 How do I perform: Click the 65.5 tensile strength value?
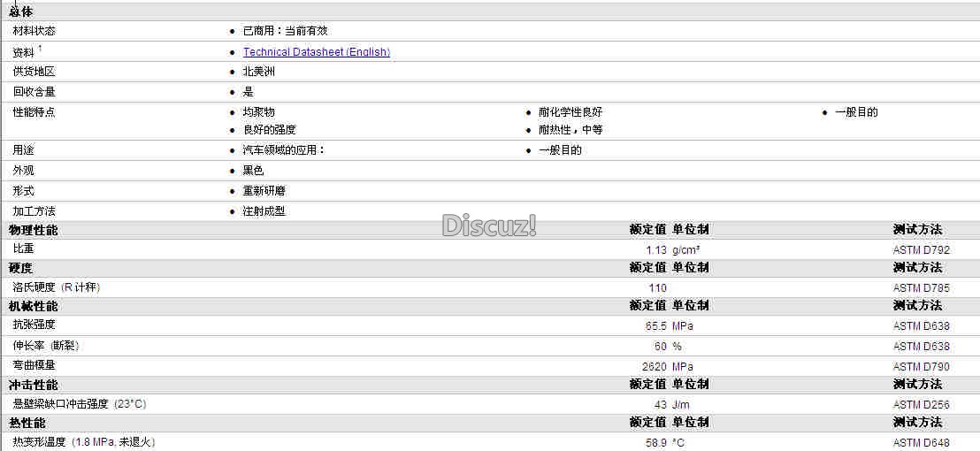pyautogui.click(x=656, y=326)
